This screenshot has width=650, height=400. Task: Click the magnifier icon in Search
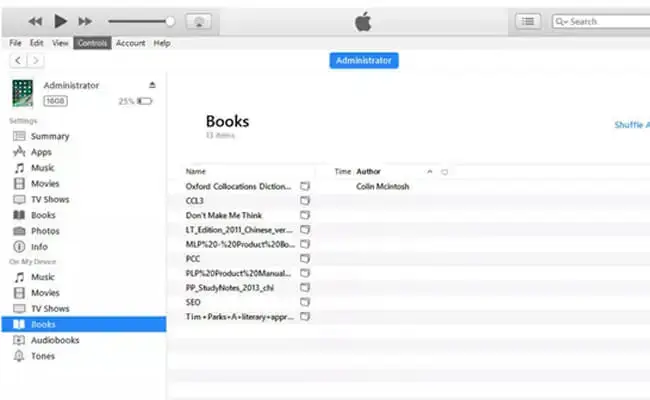pyautogui.click(x=561, y=22)
